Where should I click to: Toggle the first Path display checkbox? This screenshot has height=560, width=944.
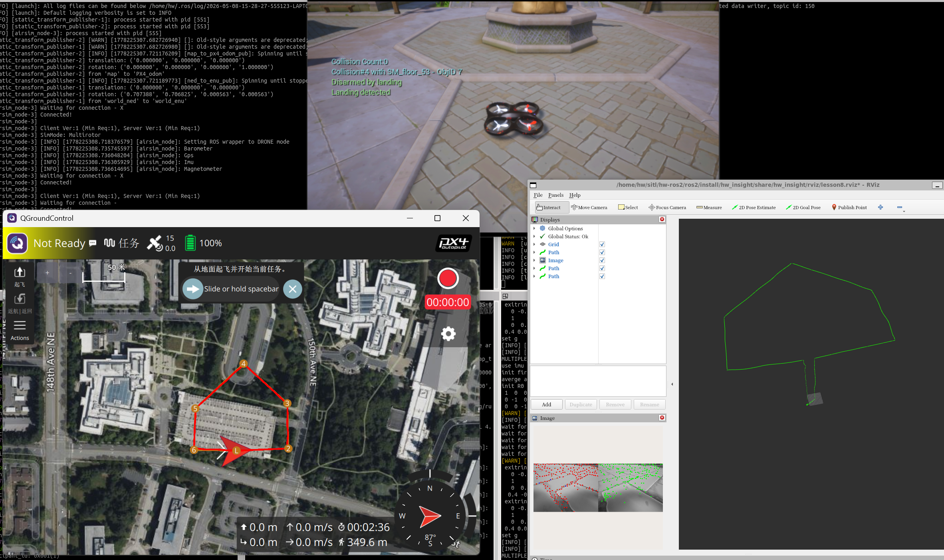pos(602,252)
